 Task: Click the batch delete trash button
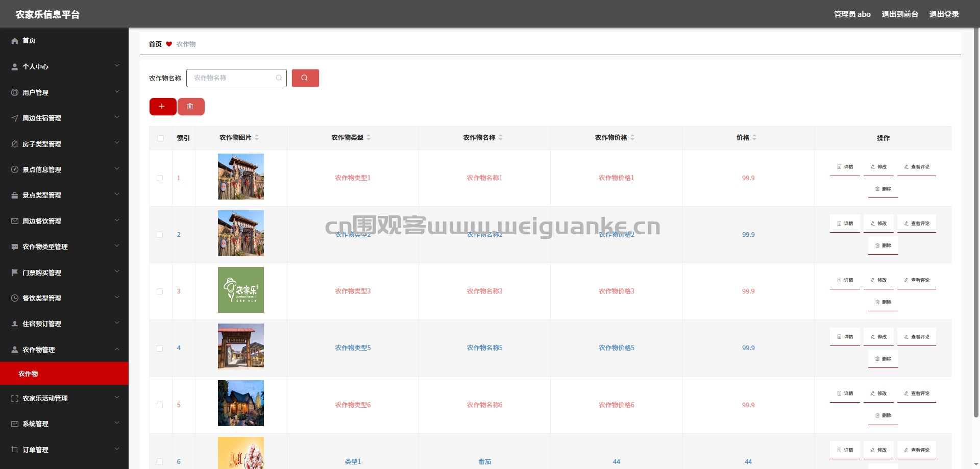[191, 107]
